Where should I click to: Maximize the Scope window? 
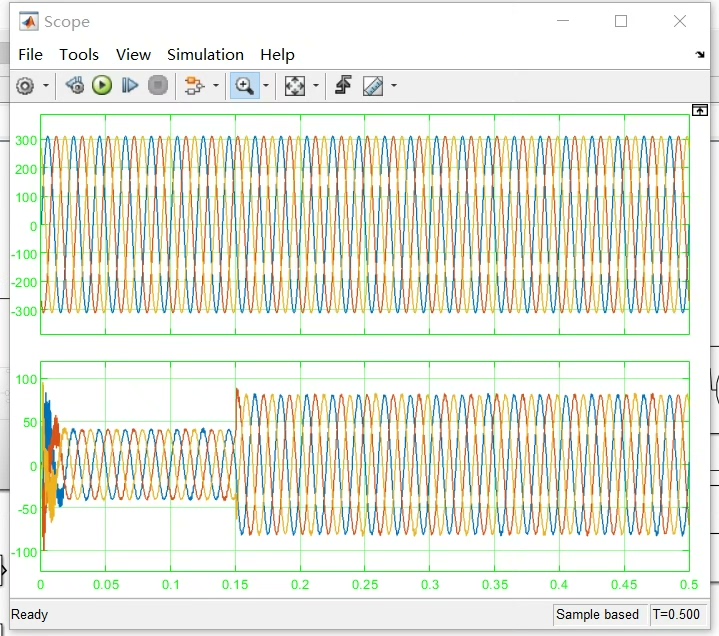pos(621,21)
